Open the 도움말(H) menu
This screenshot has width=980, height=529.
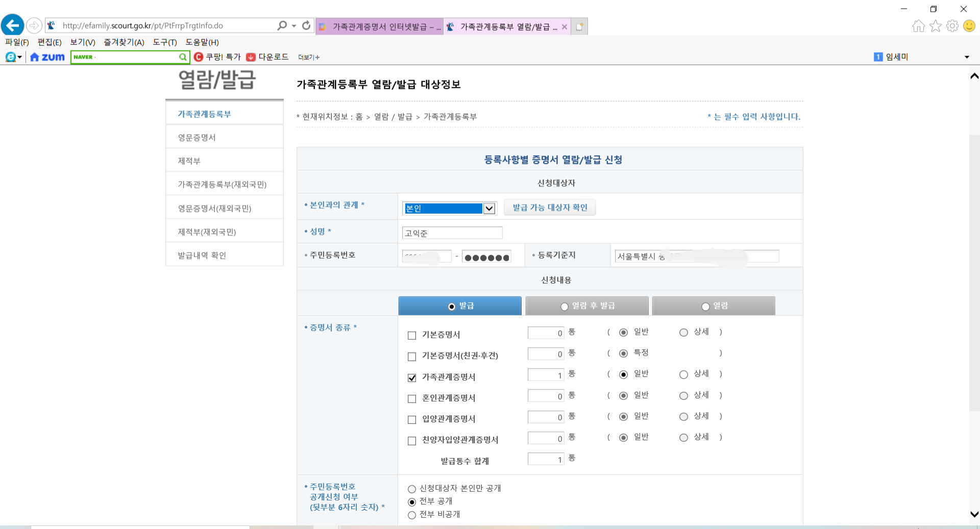pos(202,42)
